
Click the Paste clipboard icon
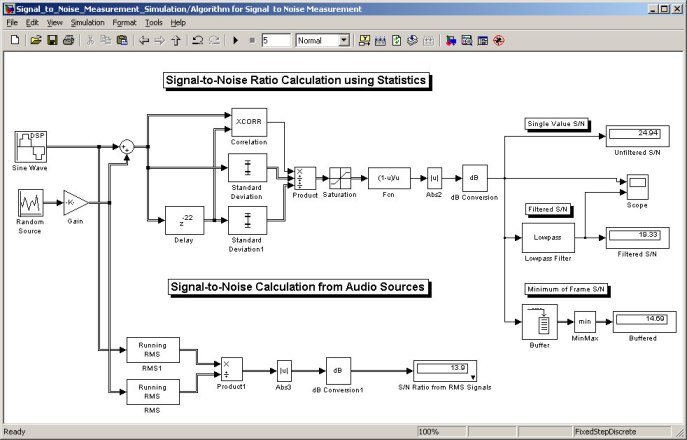[x=122, y=40]
